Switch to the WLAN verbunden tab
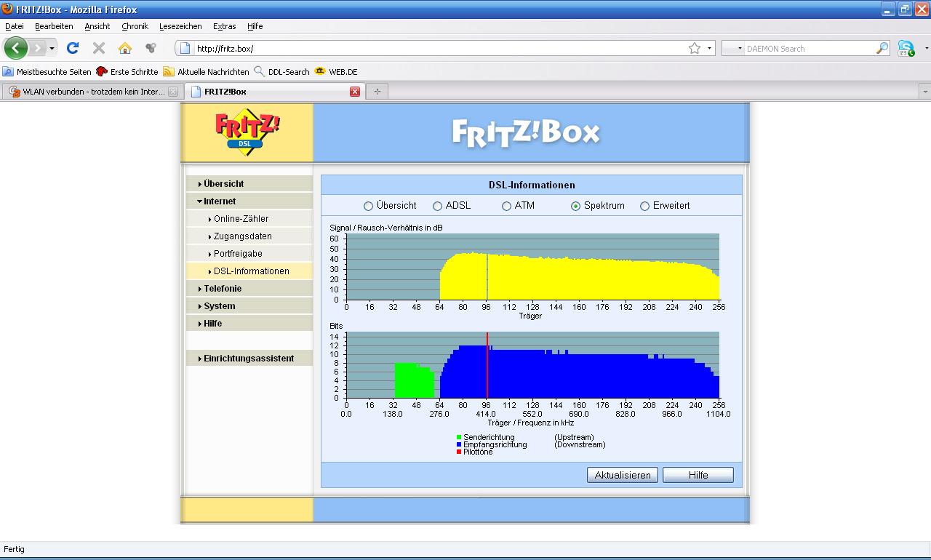The height and width of the screenshot is (560, 931). [92, 92]
